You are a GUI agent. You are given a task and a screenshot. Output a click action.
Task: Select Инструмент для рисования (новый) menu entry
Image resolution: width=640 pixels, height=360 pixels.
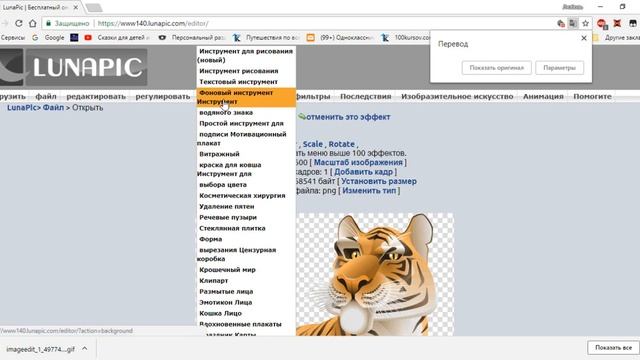[245, 56]
